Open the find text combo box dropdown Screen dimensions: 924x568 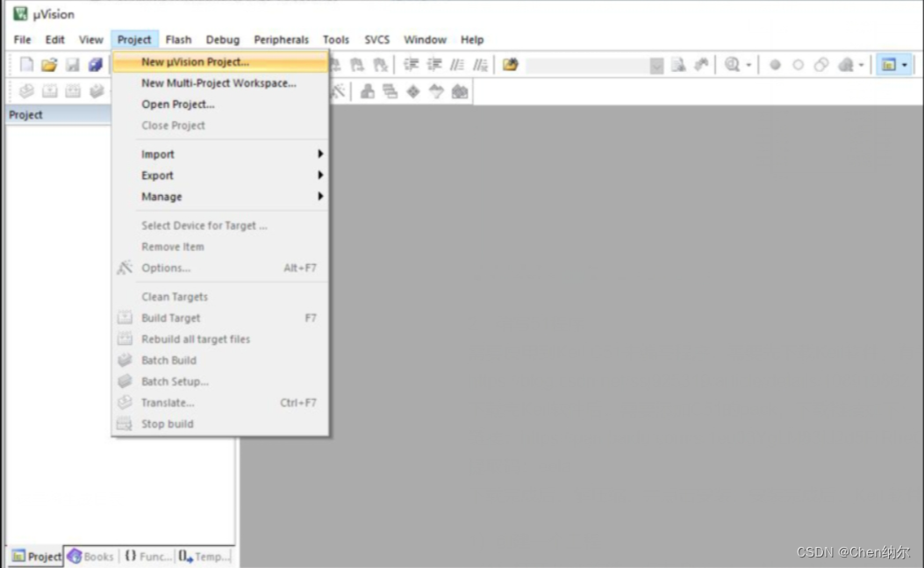point(656,65)
